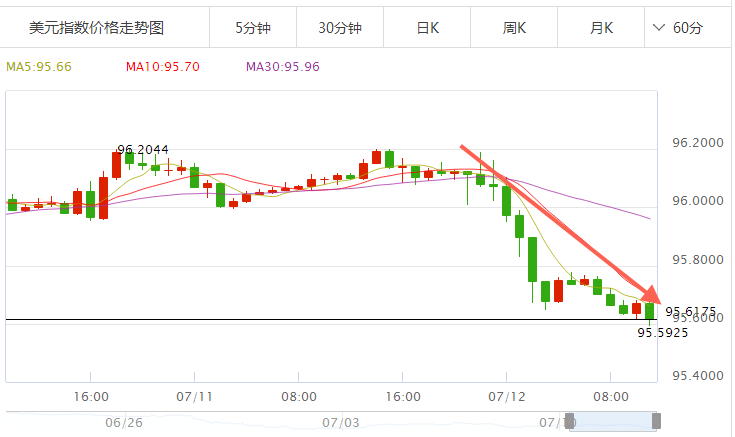Click the 07/03 overview timeline label
Screen dimensions: 735x437
(x=340, y=422)
